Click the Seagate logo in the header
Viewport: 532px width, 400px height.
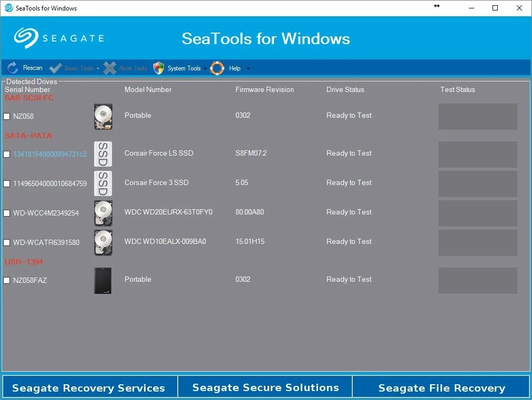(x=59, y=38)
